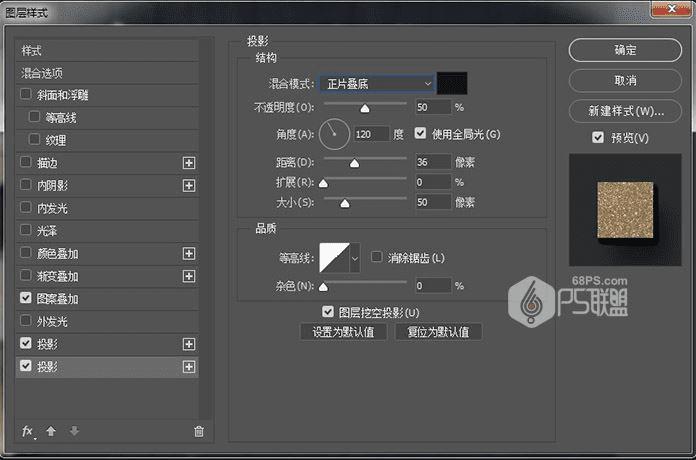This screenshot has height=460, width=696.
Task: Move effect down with the down arrow icon
Action: point(74,431)
